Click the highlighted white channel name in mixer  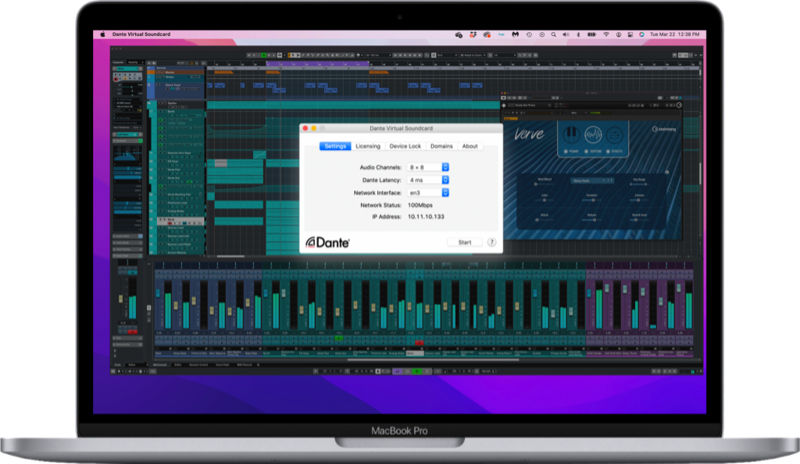coord(414,353)
